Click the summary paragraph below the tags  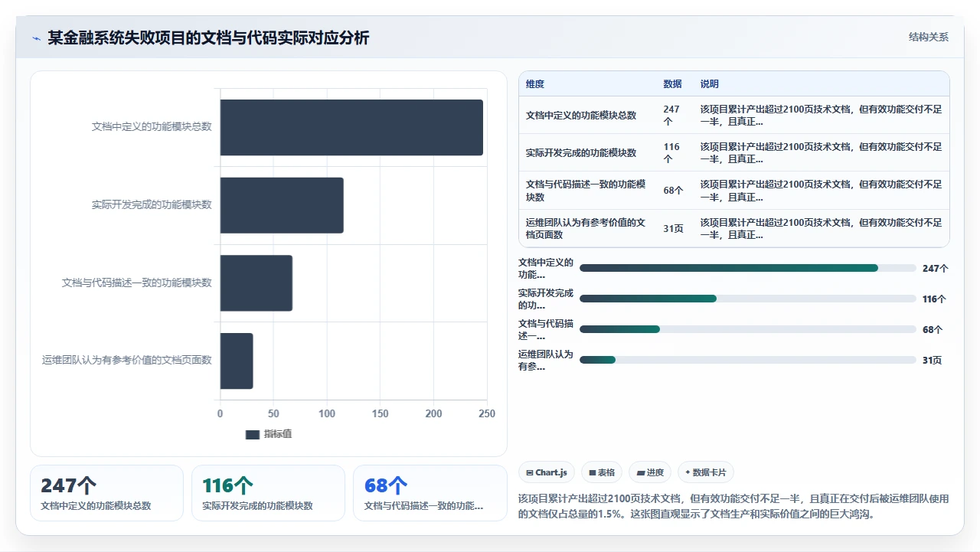tap(733, 506)
